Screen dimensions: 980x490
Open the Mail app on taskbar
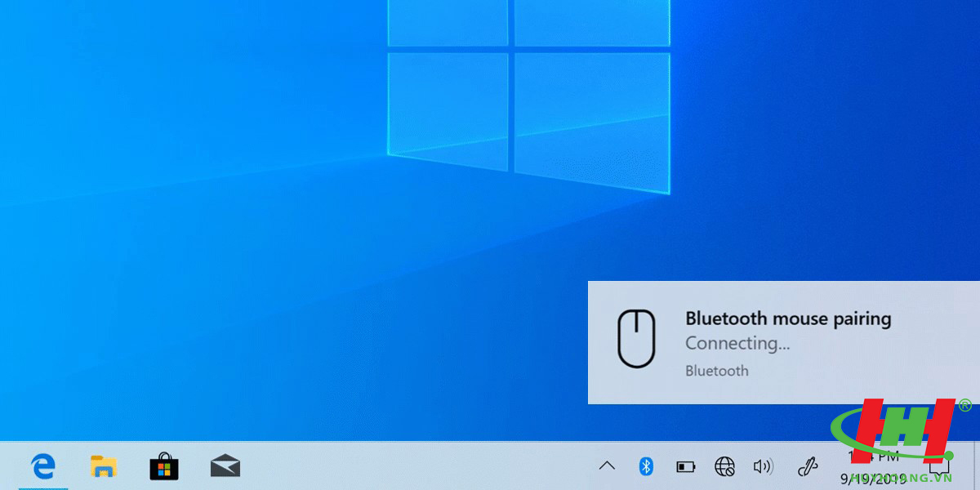click(225, 466)
